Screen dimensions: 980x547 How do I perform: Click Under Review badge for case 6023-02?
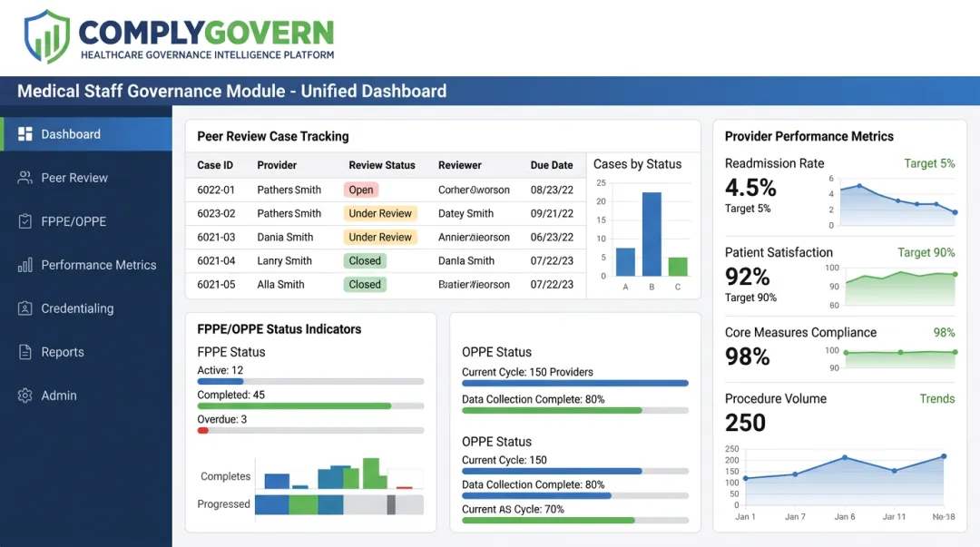coord(380,214)
